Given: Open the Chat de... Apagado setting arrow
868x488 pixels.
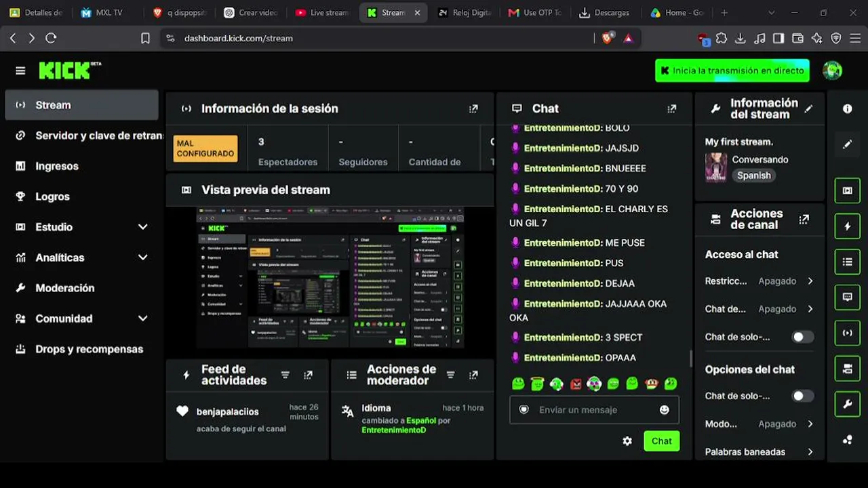Looking at the screenshot, I should 810,308.
